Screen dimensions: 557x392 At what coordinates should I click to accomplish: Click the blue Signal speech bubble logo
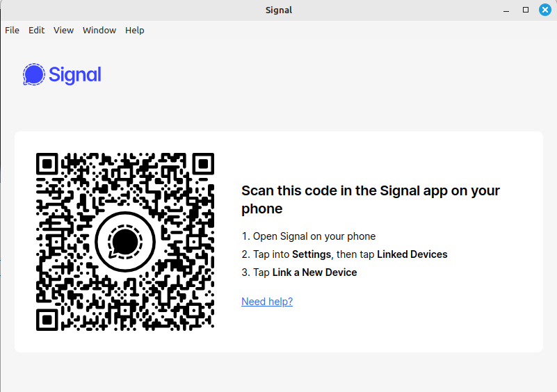point(33,74)
